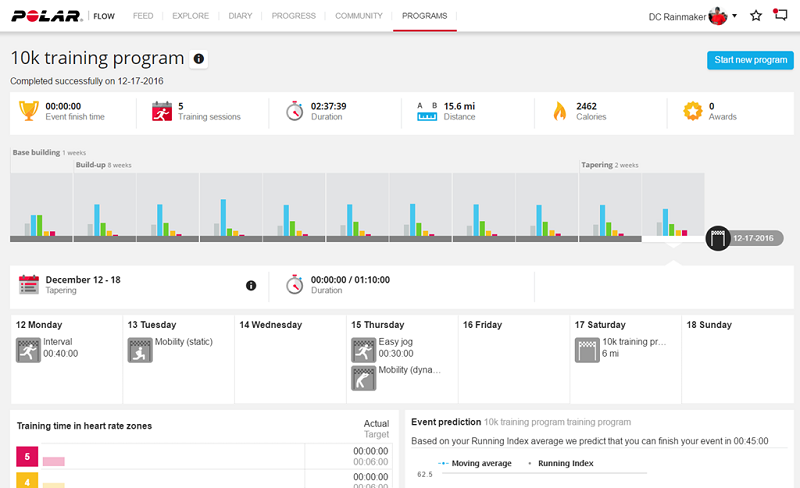Click the weekly Duration stopwatch icon
Image resolution: width=800 pixels, height=488 pixels.
(294, 284)
